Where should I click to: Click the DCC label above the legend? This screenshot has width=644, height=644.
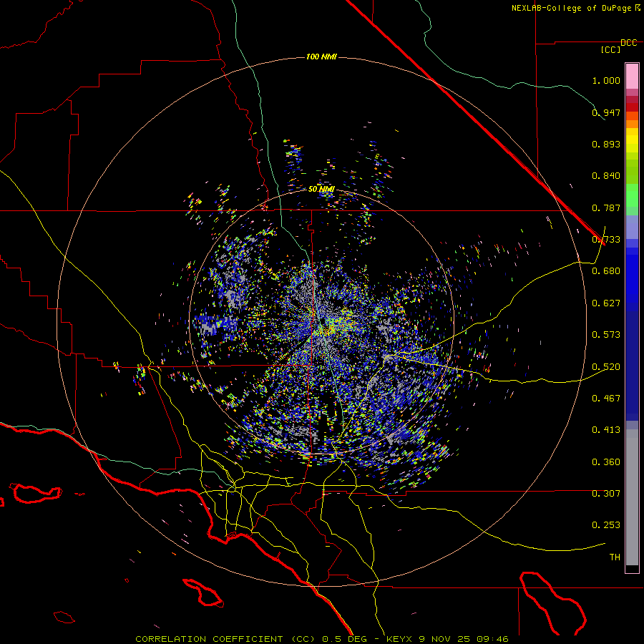tap(629, 43)
